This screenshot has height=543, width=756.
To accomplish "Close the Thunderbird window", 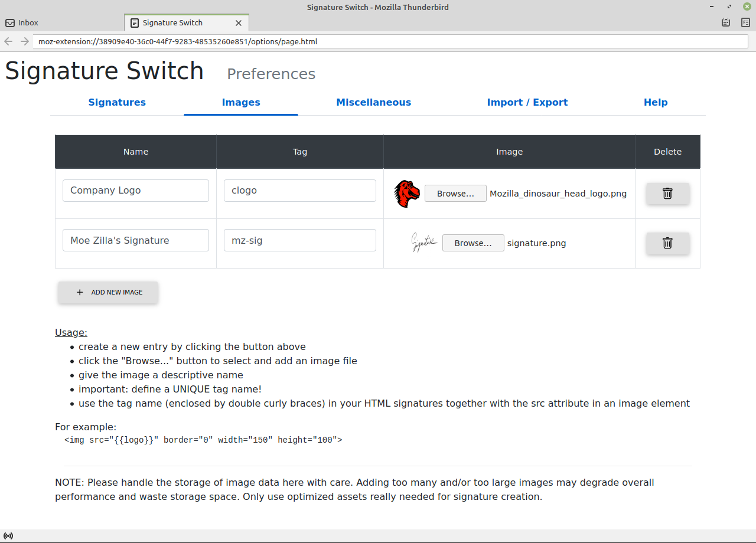I will [x=747, y=7].
